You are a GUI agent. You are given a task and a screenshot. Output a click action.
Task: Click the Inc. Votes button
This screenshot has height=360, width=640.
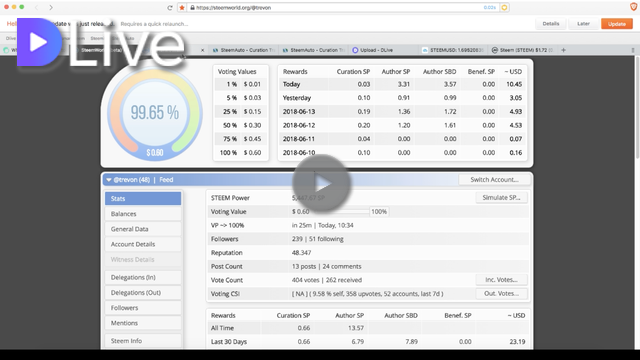(x=501, y=280)
